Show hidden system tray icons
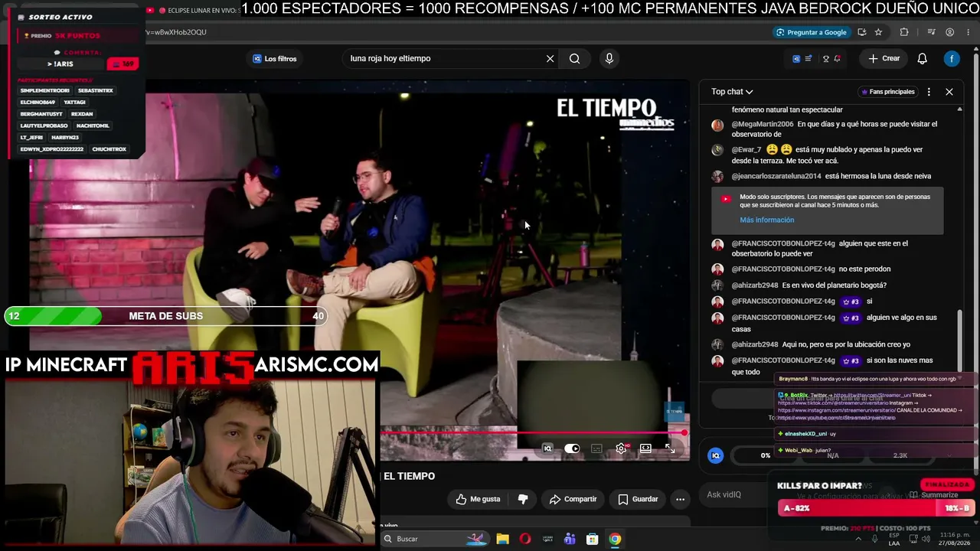The height and width of the screenshot is (551, 980). [857, 539]
